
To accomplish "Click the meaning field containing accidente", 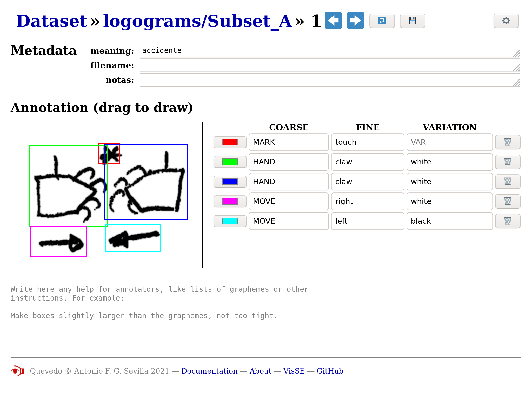I will tap(329, 51).
